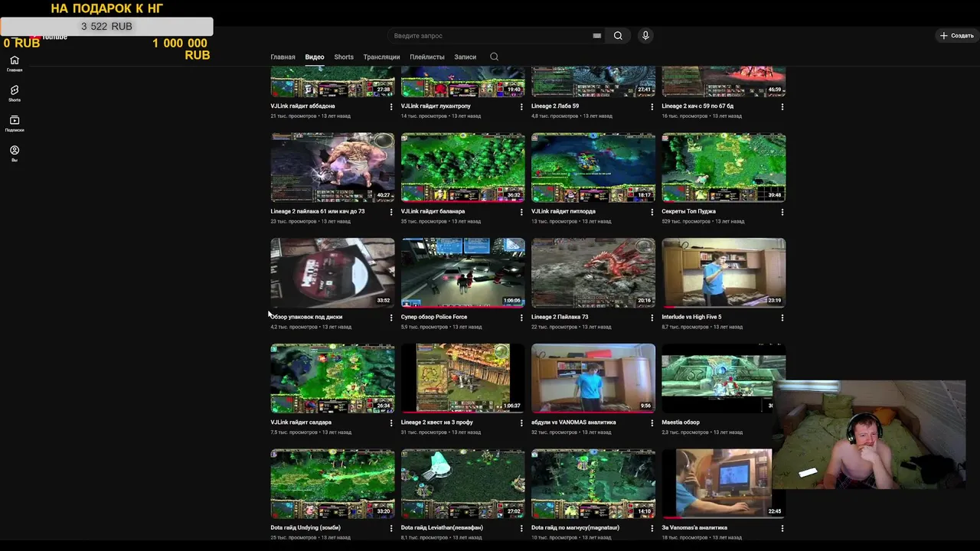Open options for За Vanomas'а аналитика
Image resolution: width=980 pixels, height=551 pixels.
coord(782,527)
